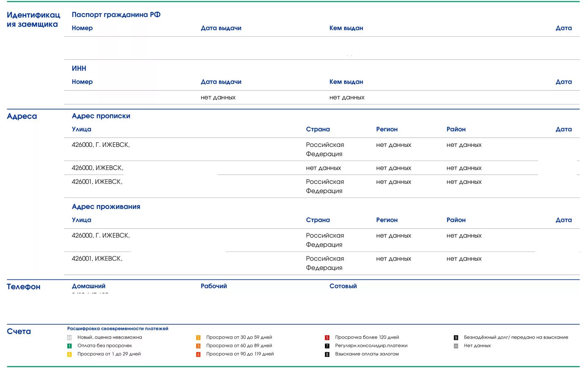Click the gray dash 'Нет данных' legend square

click(456, 346)
